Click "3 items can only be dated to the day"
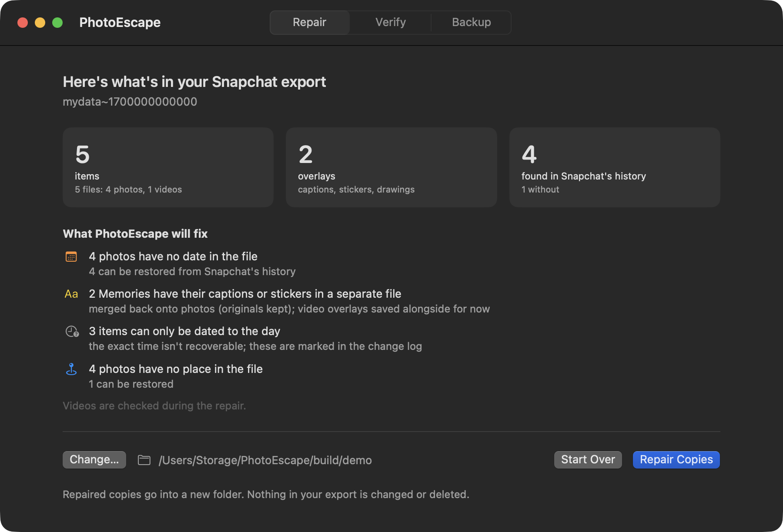The height and width of the screenshot is (532, 783). (x=184, y=331)
